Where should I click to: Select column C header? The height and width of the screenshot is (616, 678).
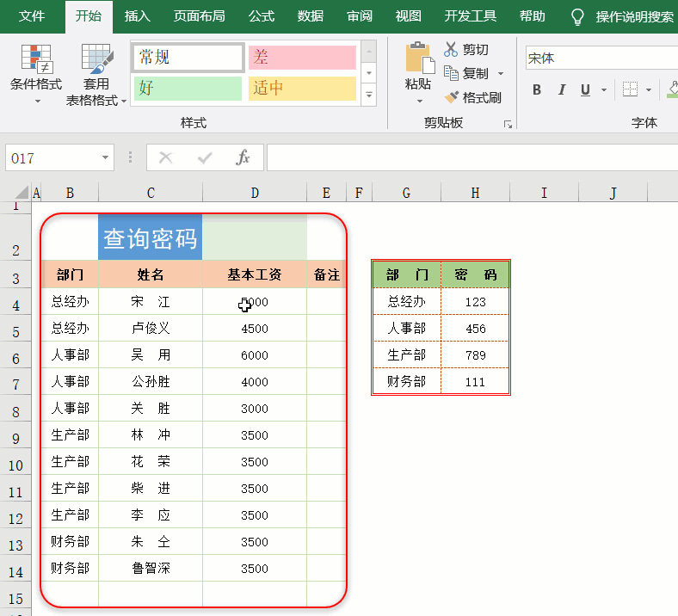[x=151, y=193]
